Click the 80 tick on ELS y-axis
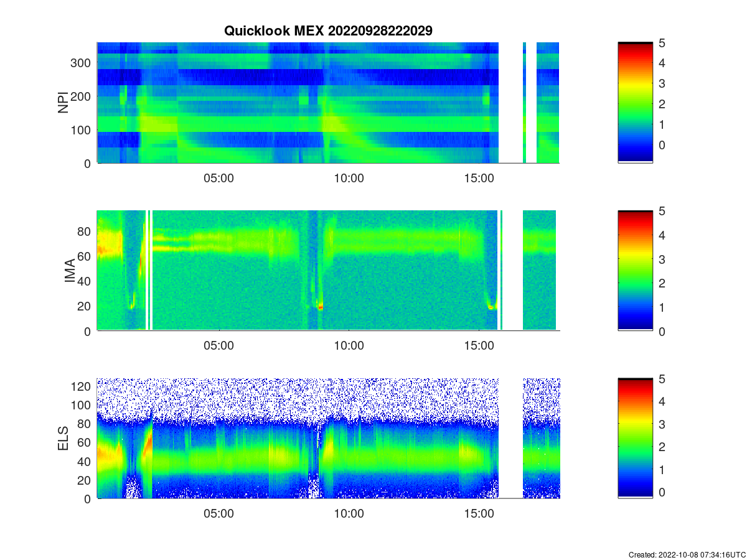The height and width of the screenshot is (560, 747). click(x=85, y=424)
